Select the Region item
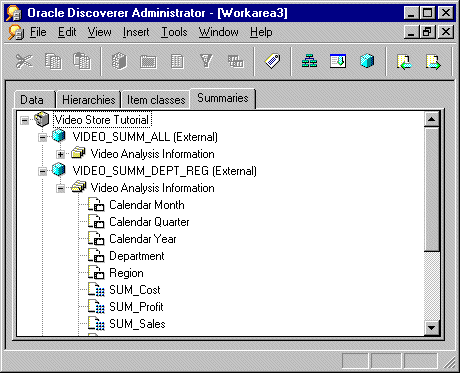This screenshot has height=373, width=460. pyautogui.click(x=126, y=273)
